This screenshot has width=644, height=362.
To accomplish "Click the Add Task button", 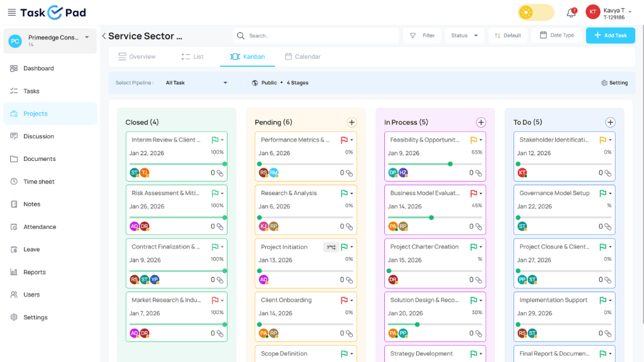I will pos(610,35).
